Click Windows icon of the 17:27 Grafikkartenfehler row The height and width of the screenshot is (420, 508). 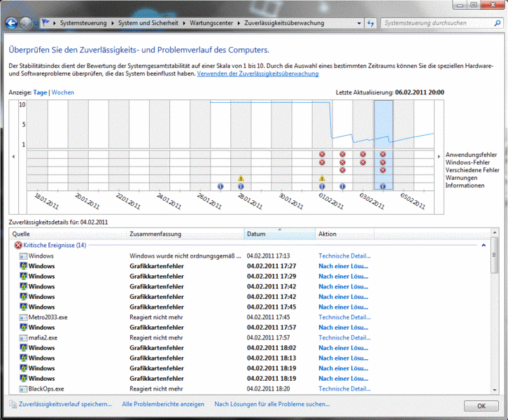(23, 266)
